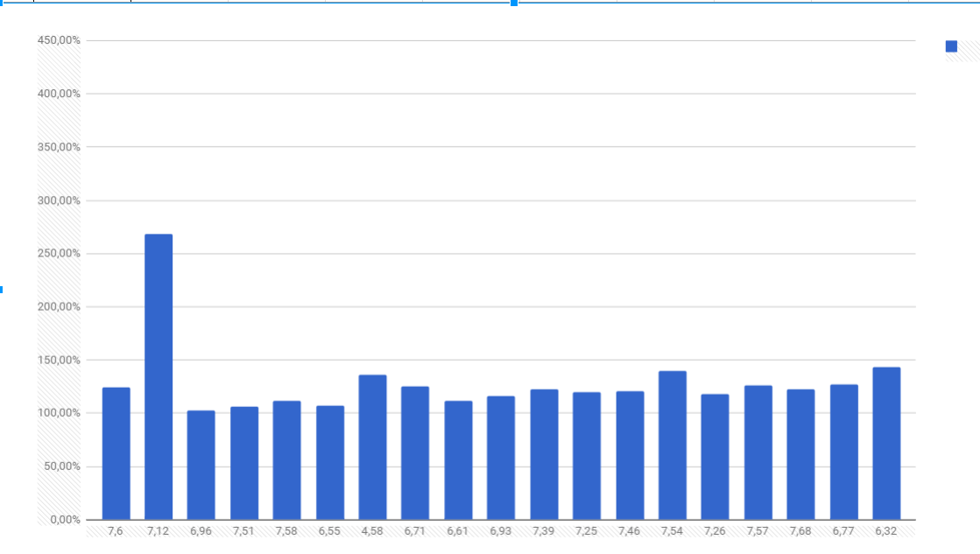Select the left-edge chart resize handle
This screenshot has width=980, height=554.
point(1,289)
